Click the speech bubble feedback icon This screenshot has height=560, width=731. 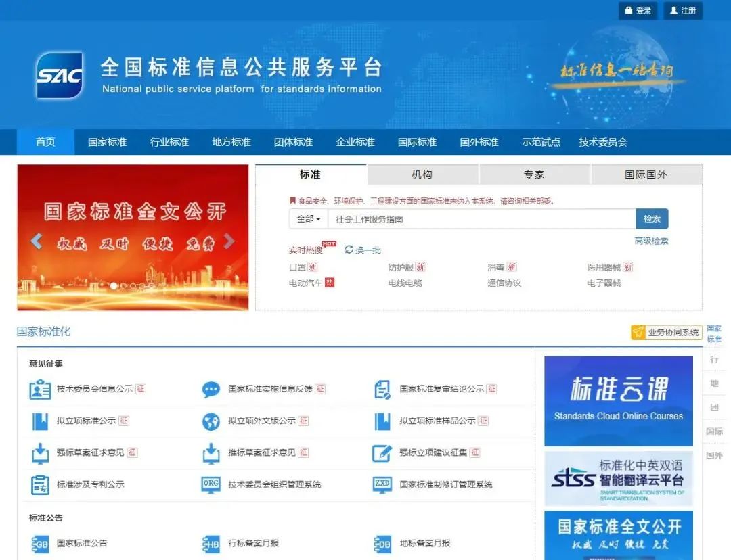pyautogui.click(x=211, y=390)
